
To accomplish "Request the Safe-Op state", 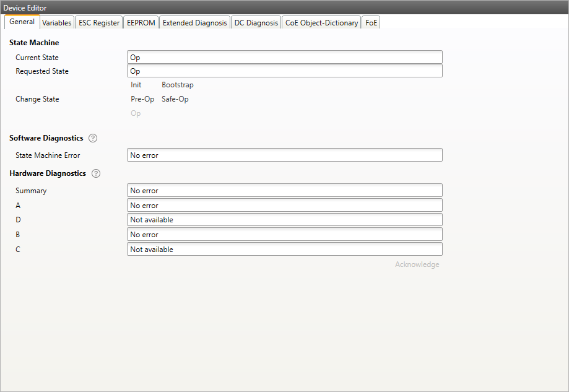I will 175,99.
